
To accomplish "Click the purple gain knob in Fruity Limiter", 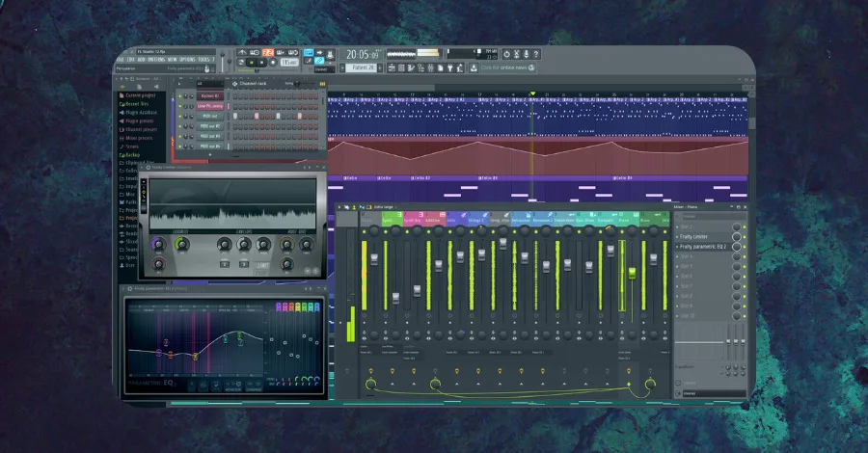I will pos(159,245).
